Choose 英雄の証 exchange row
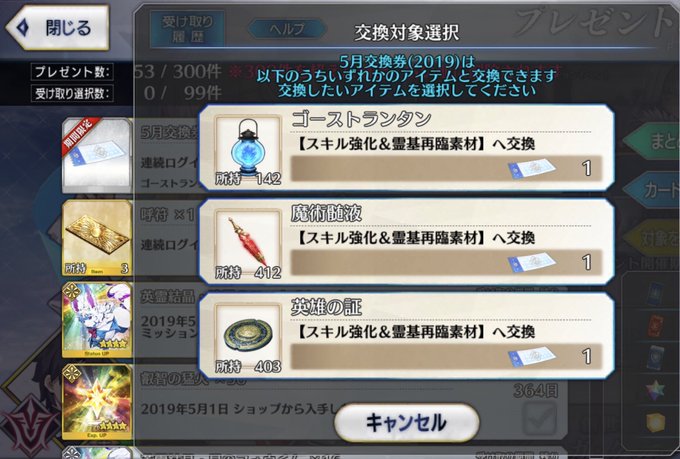This screenshot has width=680, height=459. click(x=406, y=336)
